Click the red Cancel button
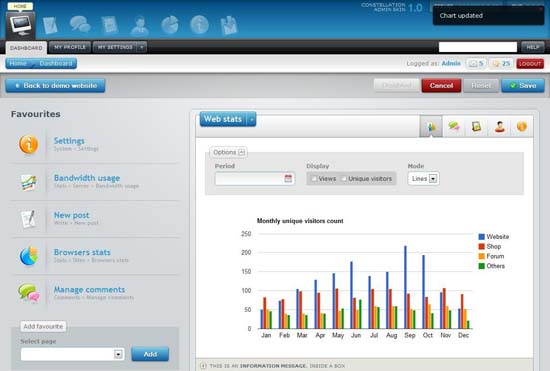 [x=441, y=86]
